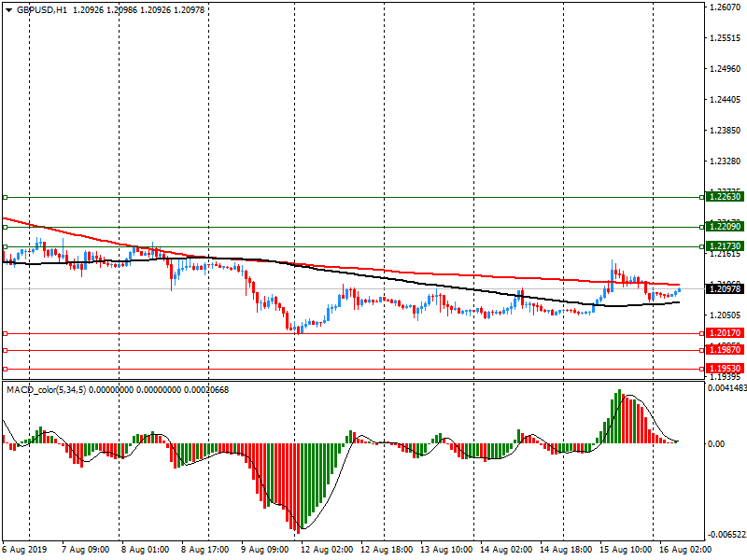747x560 pixels.
Task: Grab left handle of the 1.20170 line
Action: (x=6, y=333)
